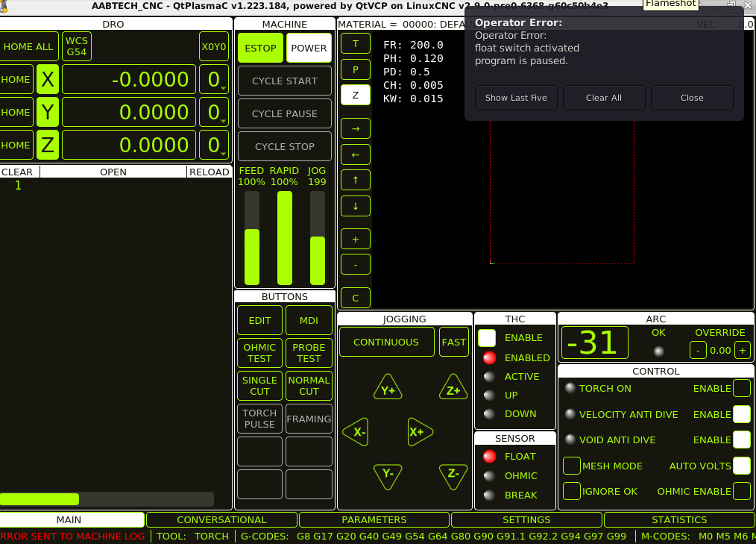Screen dimensions: 756x544
Task: Open Z axis zero dropdown
Action: (214, 145)
